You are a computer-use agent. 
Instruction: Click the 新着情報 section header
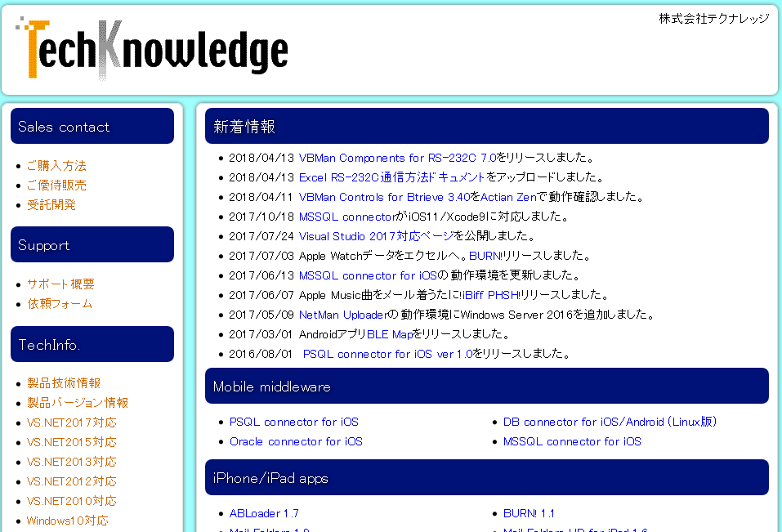click(487, 126)
